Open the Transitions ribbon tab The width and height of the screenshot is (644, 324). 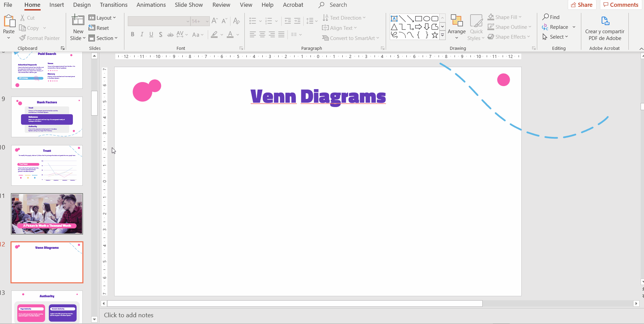114,5
